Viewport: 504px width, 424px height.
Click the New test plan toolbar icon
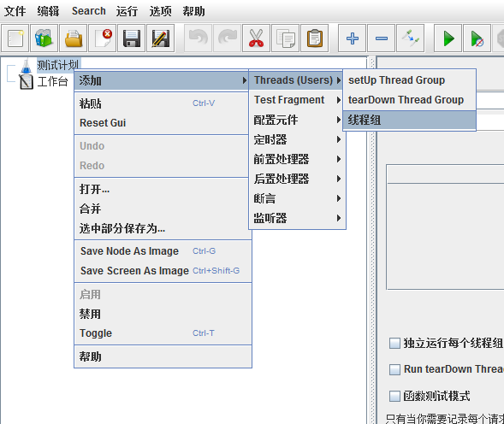tap(15, 38)
